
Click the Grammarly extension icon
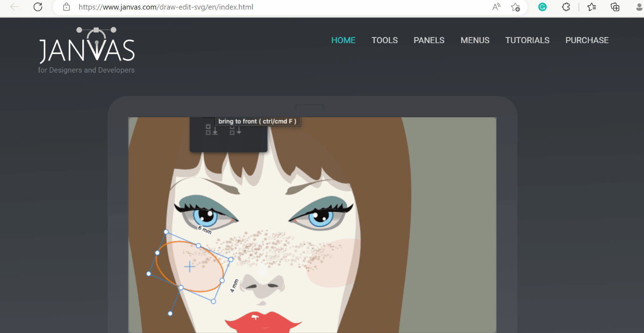543,7
